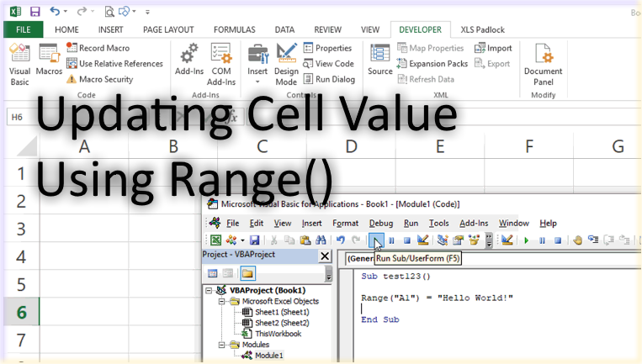Open Object Browser icon in VBA toolbar
The height and width of the screenshot is (364, 642).
(474, 240)
